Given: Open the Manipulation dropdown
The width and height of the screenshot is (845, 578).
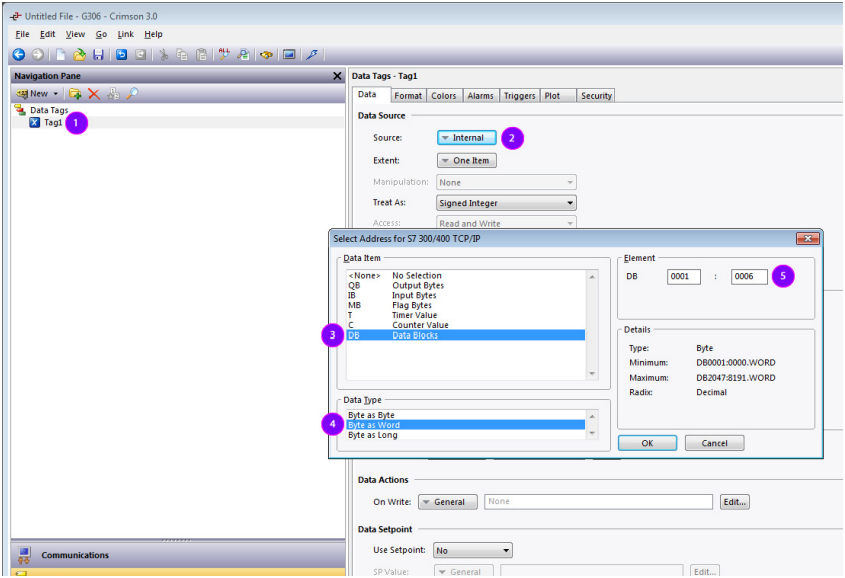Looking at the screenshot, I should [506, 183].
